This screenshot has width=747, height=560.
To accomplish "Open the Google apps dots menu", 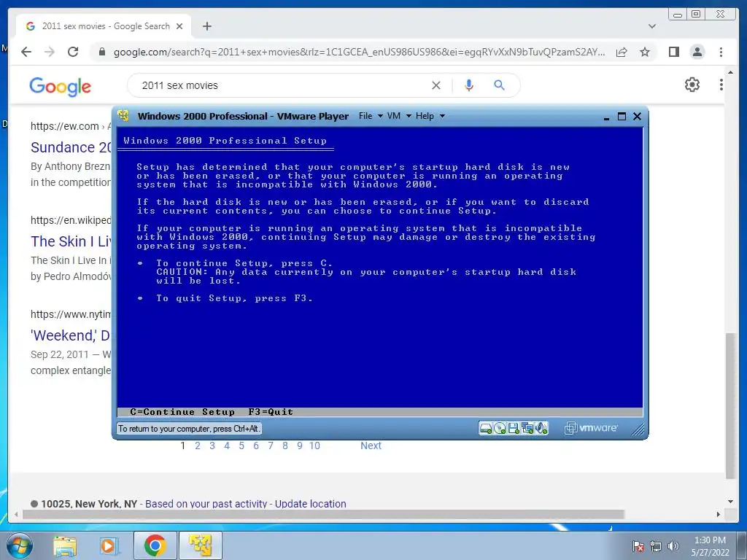I will click(x=721, y=85).
